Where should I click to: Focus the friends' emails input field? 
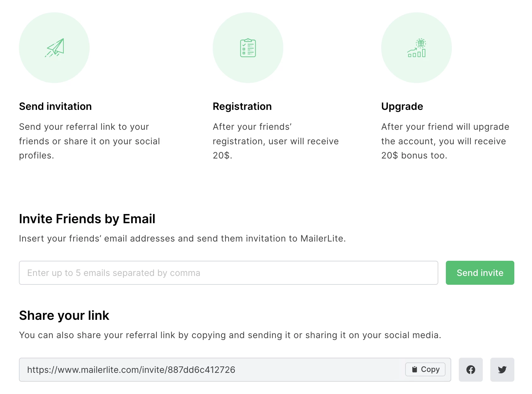[x=228, y=273]
